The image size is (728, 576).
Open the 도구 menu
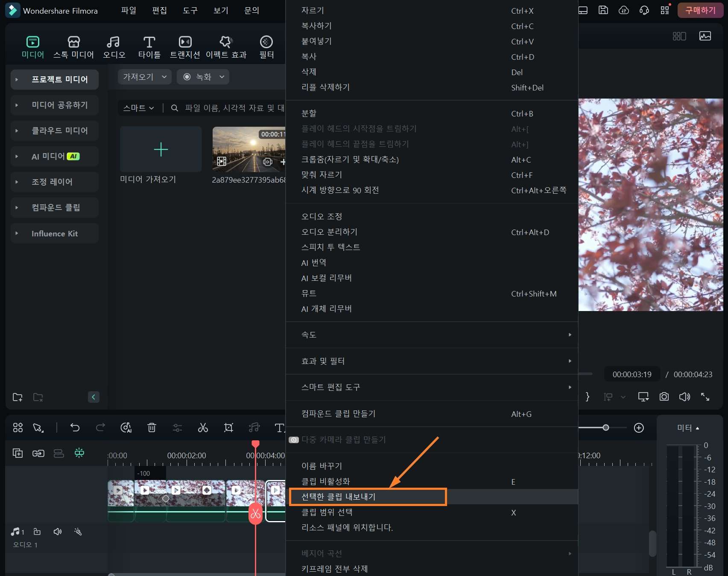190,10
